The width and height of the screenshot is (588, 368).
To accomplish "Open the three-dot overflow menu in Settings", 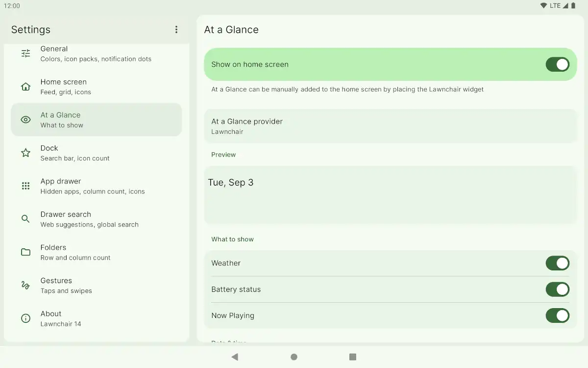I will coord(176,29).
